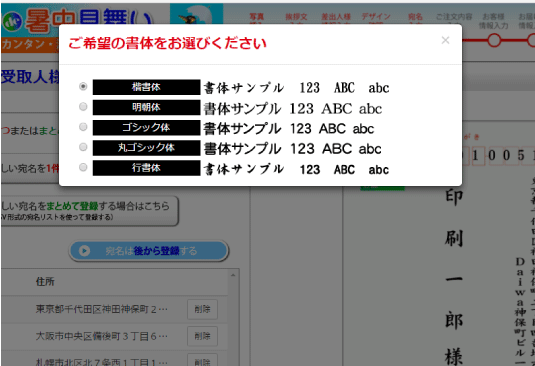Choose the 丸ゴシック体 radio option
Viewport: 535px width, 366px height.
pyautogui.click(x=83, y=147)
